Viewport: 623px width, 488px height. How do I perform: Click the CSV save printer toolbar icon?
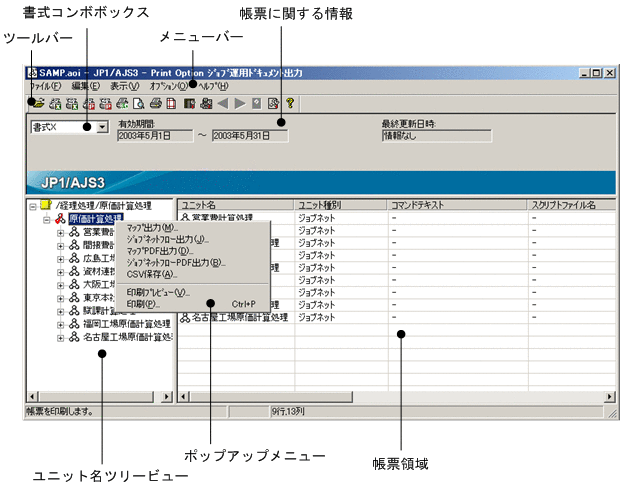pos(122,104)
